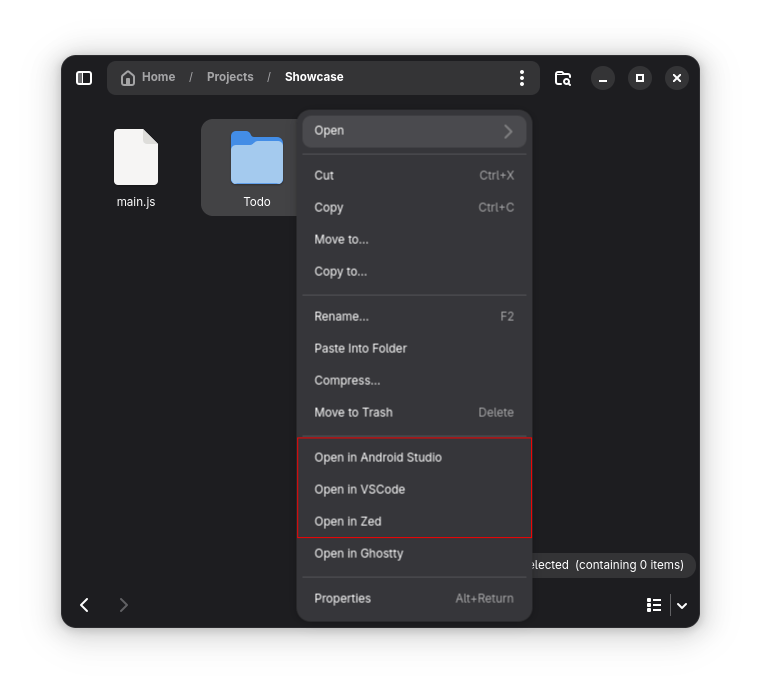
Task: Choose Open from context menu
Action: click(x=414, y=131)
